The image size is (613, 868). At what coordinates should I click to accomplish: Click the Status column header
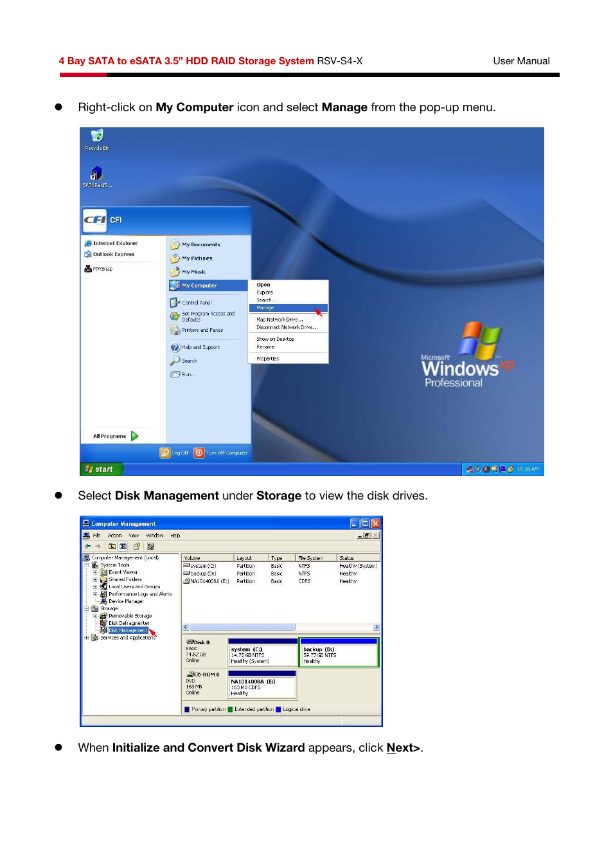click(x=359, y=558)
